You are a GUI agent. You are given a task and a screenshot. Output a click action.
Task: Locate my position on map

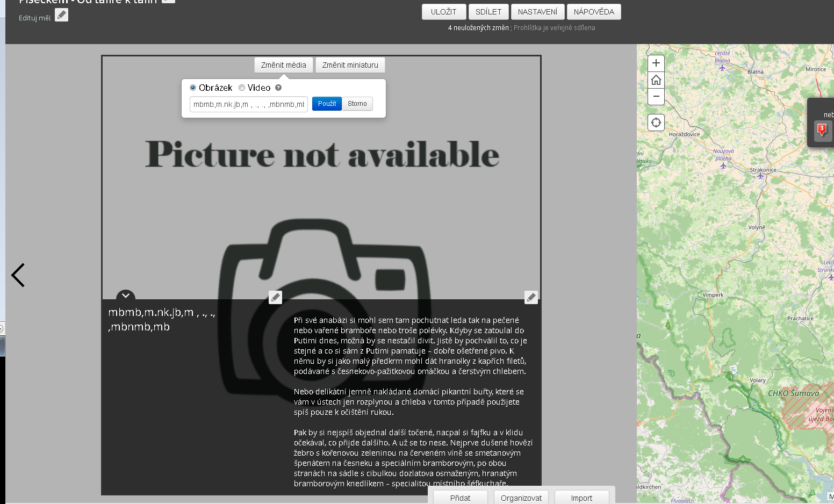(656, 123)
